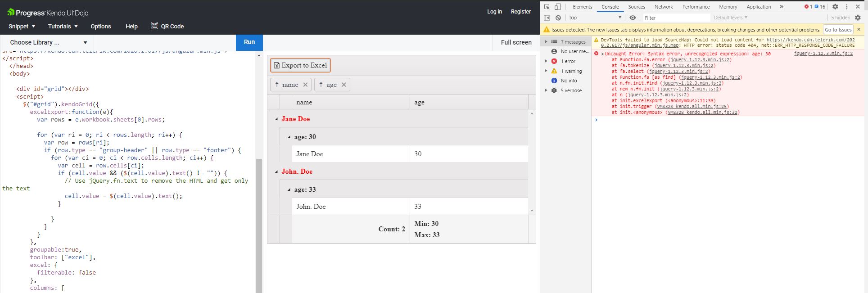This screenshot has width=868, height=293.
Task: Click the age column header
Action: pos(469,102)
